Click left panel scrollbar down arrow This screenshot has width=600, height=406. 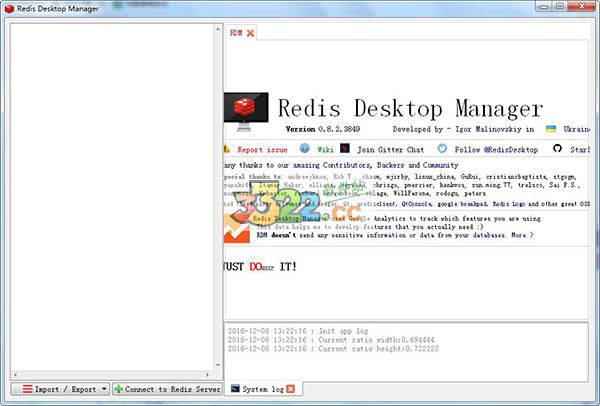click(x=218, y=365)
